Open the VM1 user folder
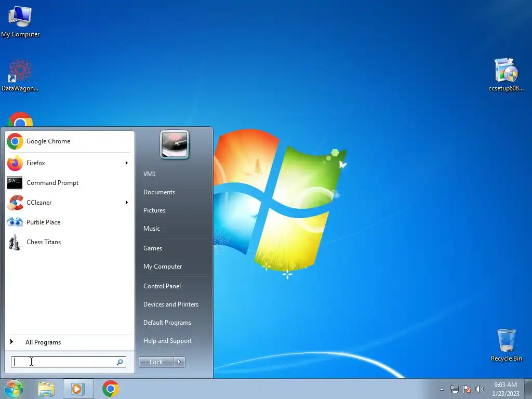 tap(149, 174)
